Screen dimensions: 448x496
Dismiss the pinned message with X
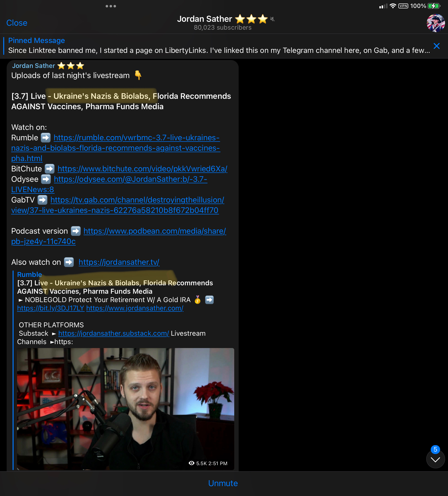[x=436, y=46]
